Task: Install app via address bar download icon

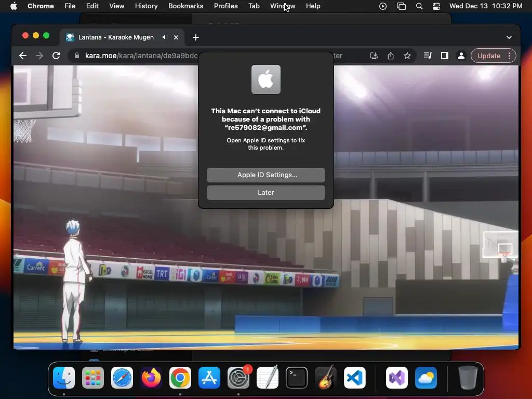Action: pos(374,56)
